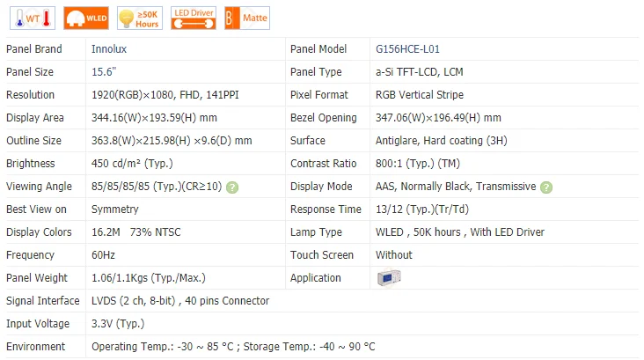This screenshot has width=644, height=360.
Task: Click the 'Frequency' label
Action: [30, 255]
